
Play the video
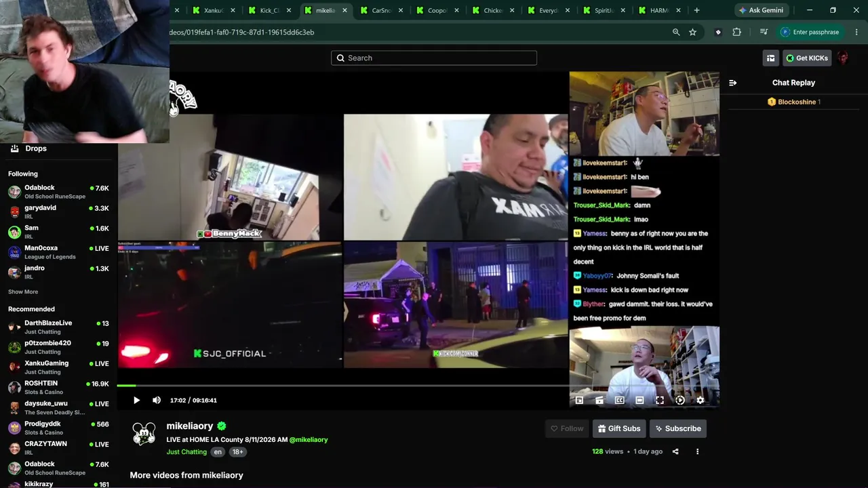point(136,400)
